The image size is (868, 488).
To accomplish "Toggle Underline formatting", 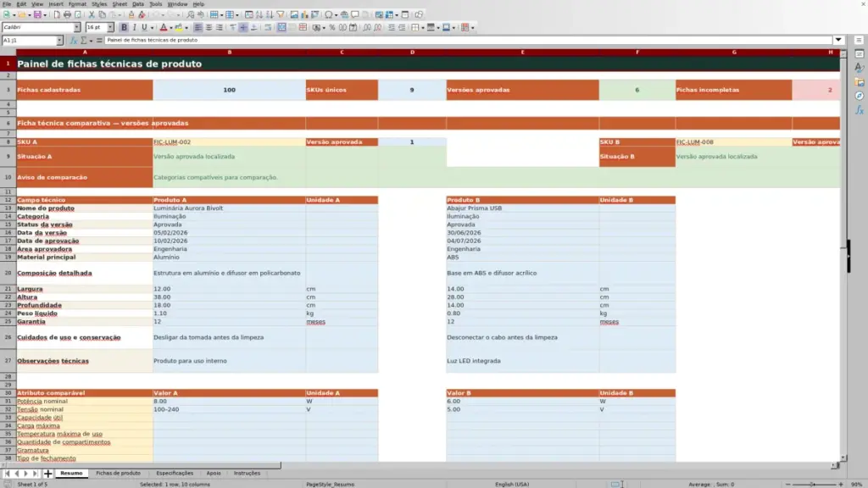I will point(144,28).
